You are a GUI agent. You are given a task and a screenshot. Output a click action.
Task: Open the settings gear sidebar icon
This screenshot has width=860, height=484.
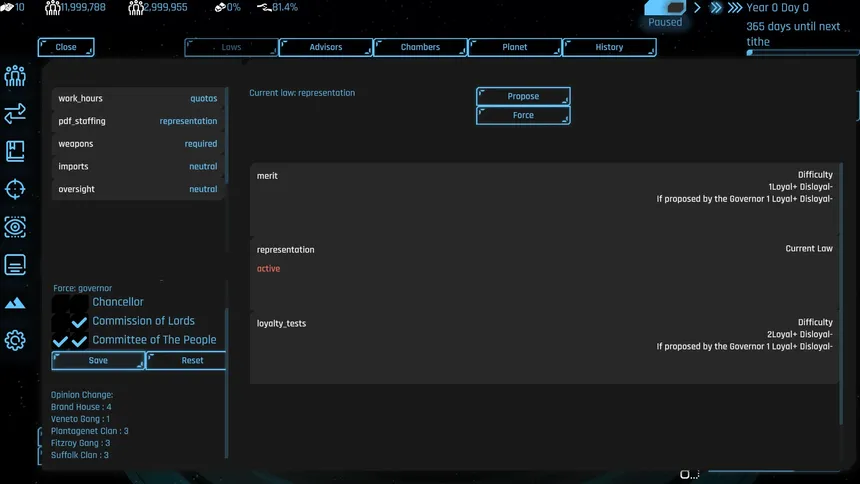pyautogui.click(x=15, y=341)
